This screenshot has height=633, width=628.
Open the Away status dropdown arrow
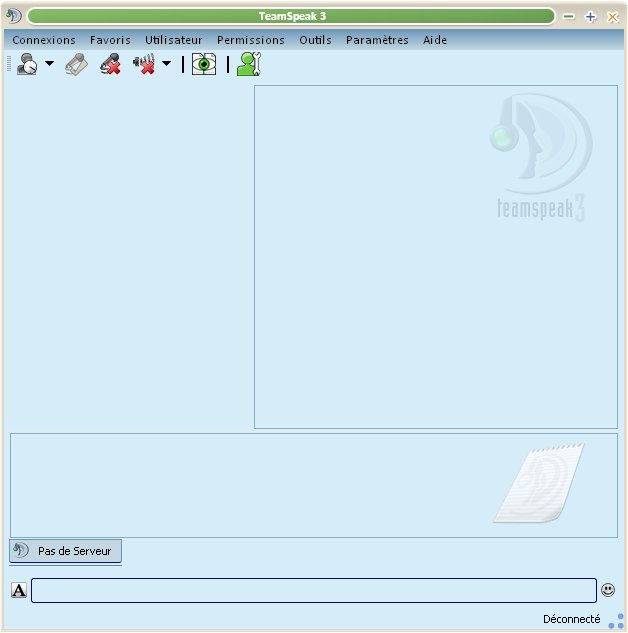click(49, 64)
